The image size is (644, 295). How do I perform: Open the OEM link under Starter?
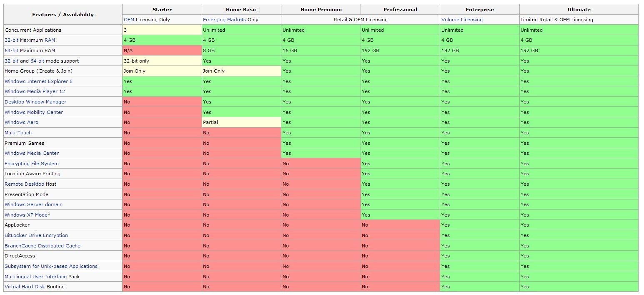point(129,20)
